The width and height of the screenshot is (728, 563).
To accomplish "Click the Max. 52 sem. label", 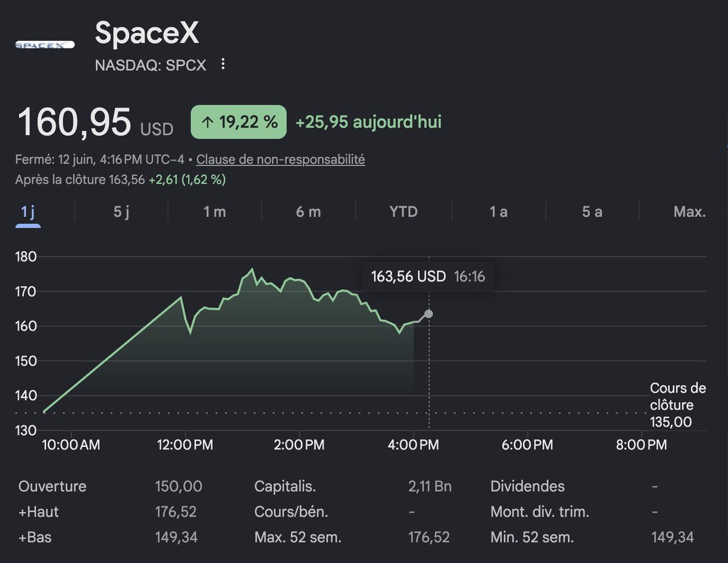I will (x=297, y=537).
